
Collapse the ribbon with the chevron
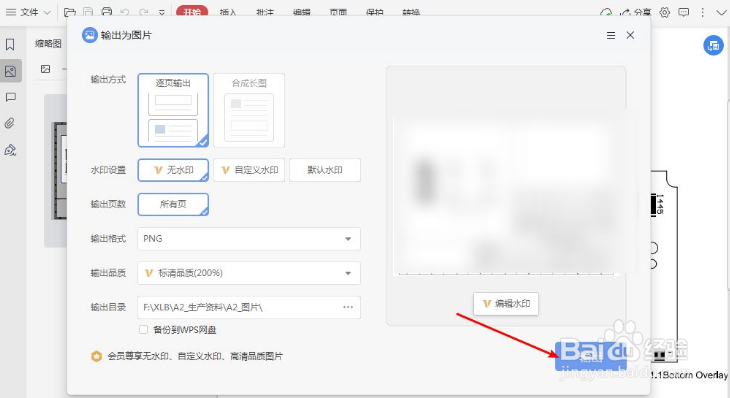[x=721, y=13]
